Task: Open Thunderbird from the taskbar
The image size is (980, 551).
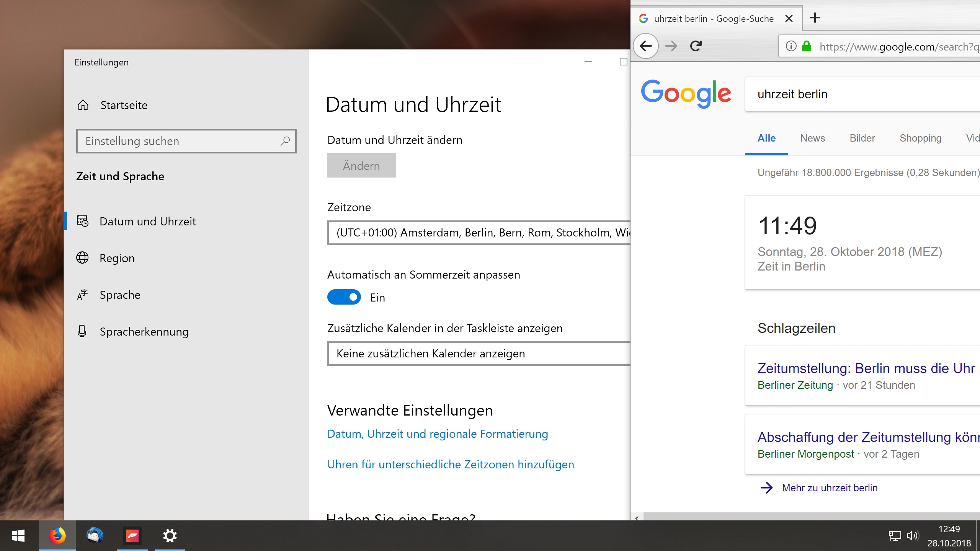Action: (x=95, y=535)
